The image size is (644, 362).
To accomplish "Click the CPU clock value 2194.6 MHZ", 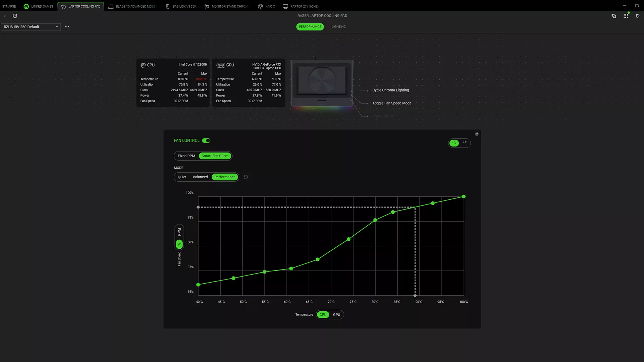I will point(179,90).
